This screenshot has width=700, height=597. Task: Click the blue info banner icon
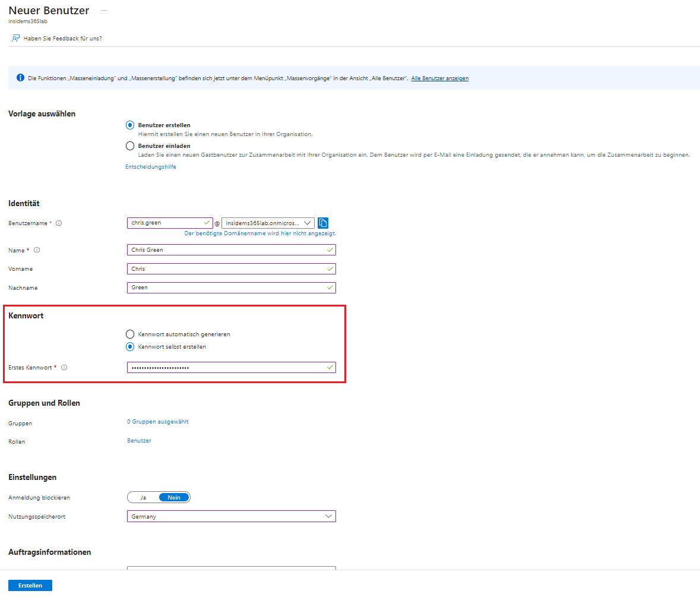[20, 78]
